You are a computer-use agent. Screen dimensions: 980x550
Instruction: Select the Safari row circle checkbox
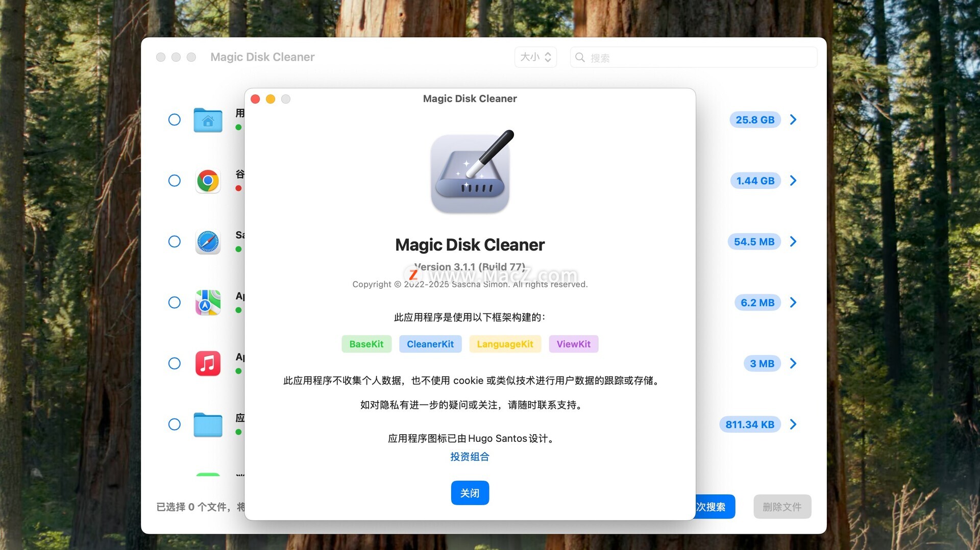175,241
